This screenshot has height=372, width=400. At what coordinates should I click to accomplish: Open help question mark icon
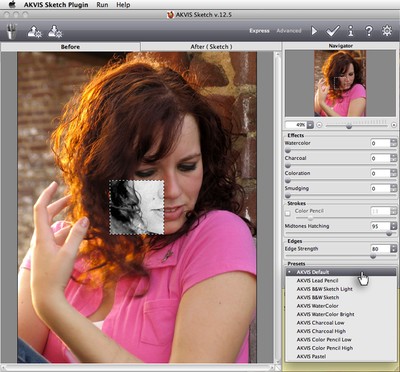369,31
